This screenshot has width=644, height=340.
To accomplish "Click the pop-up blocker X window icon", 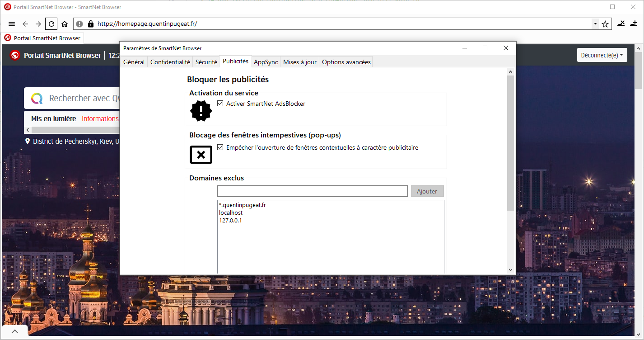I will coord(201,155).
